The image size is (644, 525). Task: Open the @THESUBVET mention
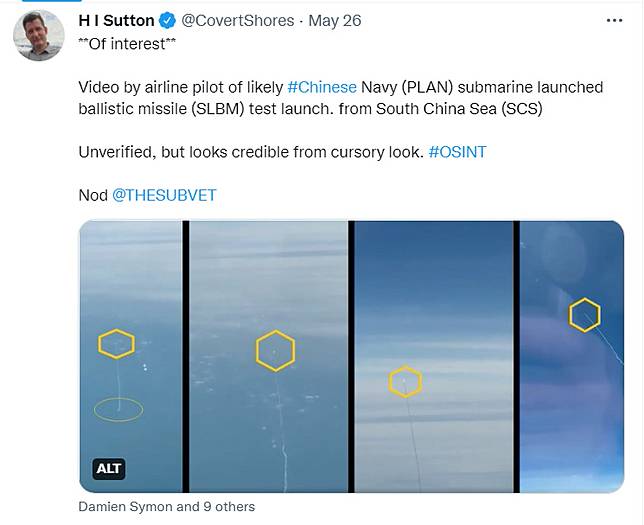point(164,194)
